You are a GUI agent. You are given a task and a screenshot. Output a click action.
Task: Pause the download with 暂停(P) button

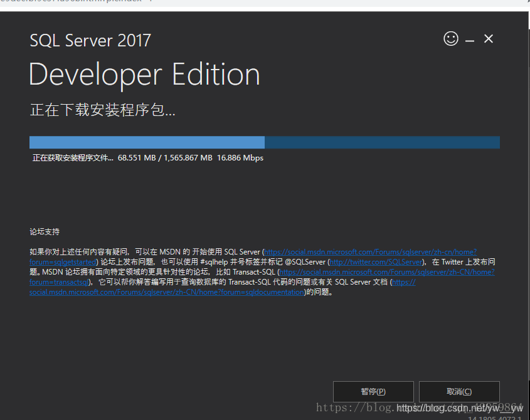click(x=373, y=392)
